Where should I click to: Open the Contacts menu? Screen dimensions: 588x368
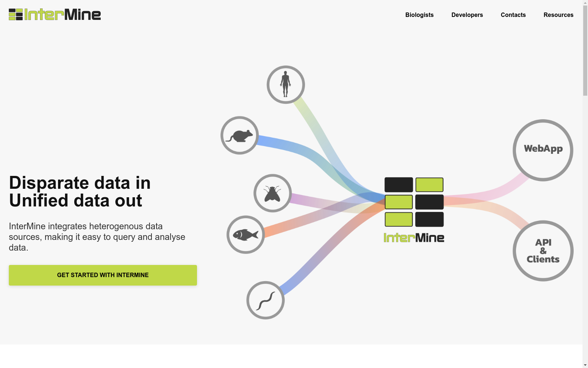click(513, 15)
